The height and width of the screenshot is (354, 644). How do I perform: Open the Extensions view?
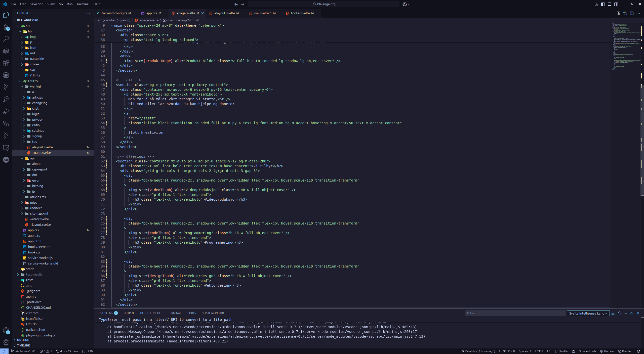coord(6,63)
